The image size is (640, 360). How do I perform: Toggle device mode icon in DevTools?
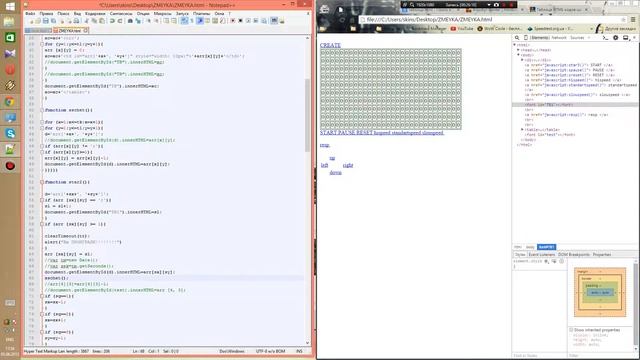[526, 38]
